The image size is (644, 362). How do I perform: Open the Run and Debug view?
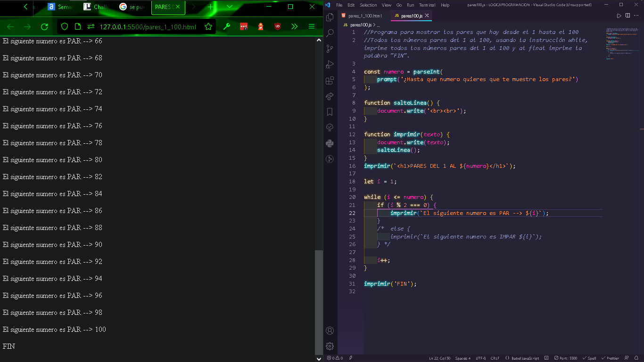coord(330,65)
